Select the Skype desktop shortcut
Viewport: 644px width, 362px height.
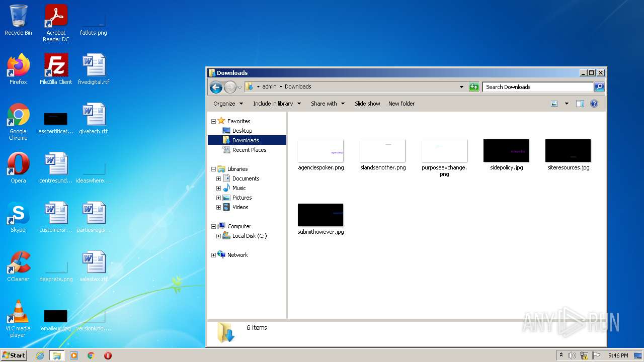(x=18, y=217)
